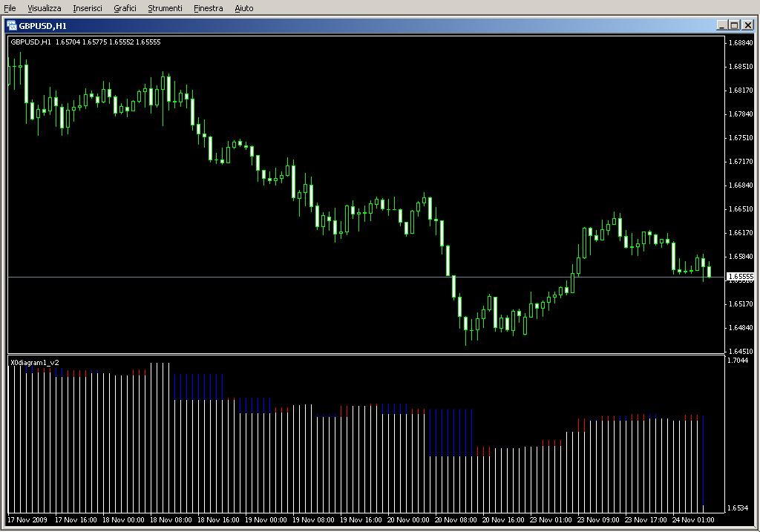Click the 1.67170 price scale label

pos(741,161)
